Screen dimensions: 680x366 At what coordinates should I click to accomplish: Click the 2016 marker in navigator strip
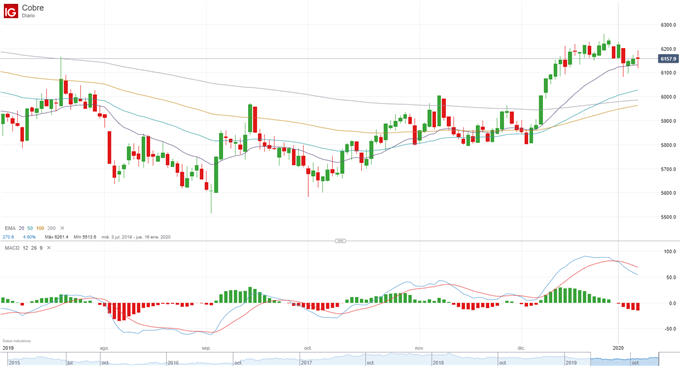click(x=173, y=363)
